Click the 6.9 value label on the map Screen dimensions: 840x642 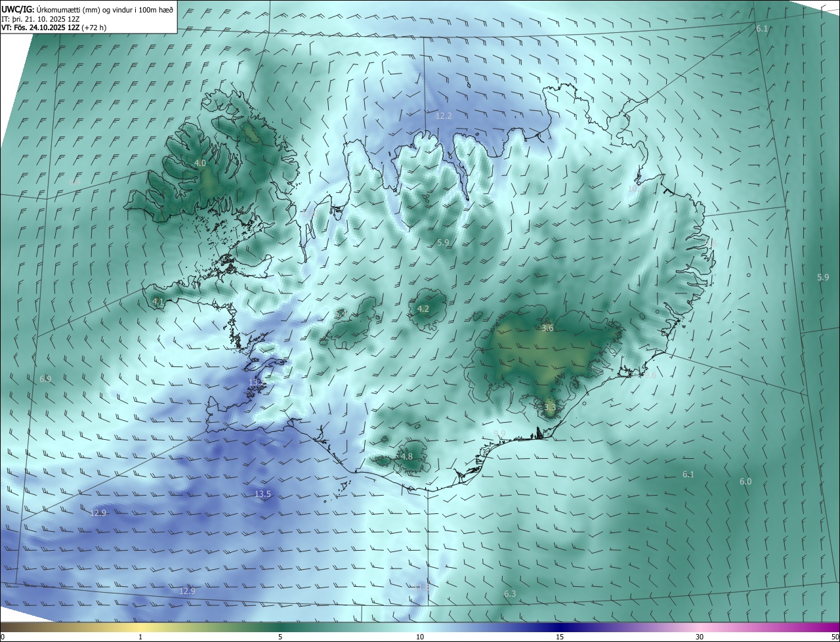pos(45,379)
